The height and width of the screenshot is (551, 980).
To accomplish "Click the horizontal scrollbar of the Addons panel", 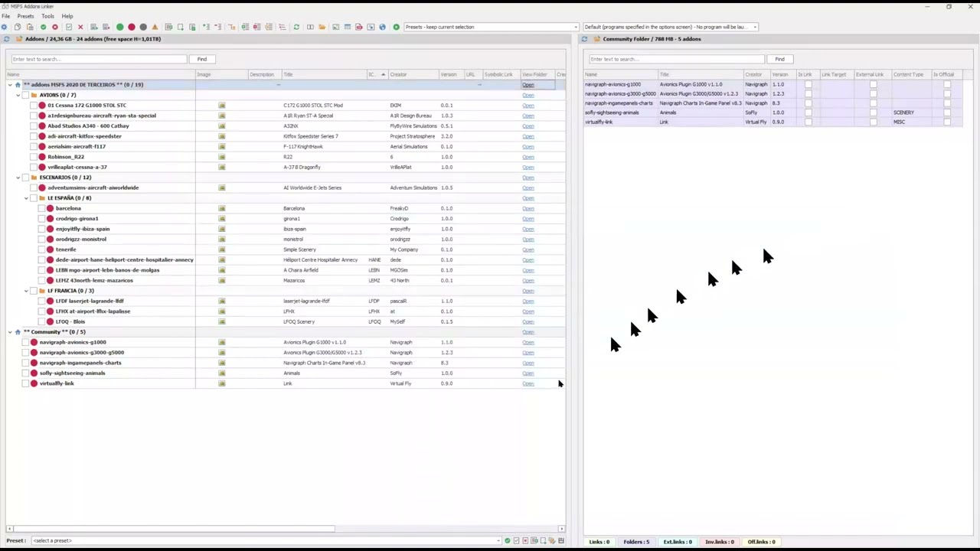I will point(173,529).
